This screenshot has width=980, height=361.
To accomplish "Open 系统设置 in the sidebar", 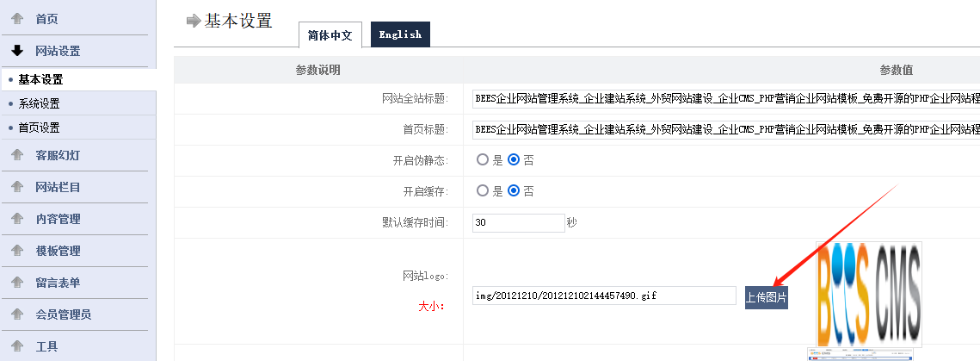I will (x=39, y=103).
